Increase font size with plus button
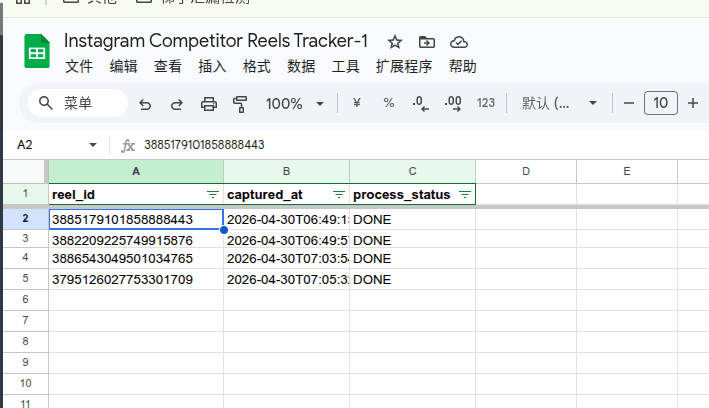 coord(693,103)
